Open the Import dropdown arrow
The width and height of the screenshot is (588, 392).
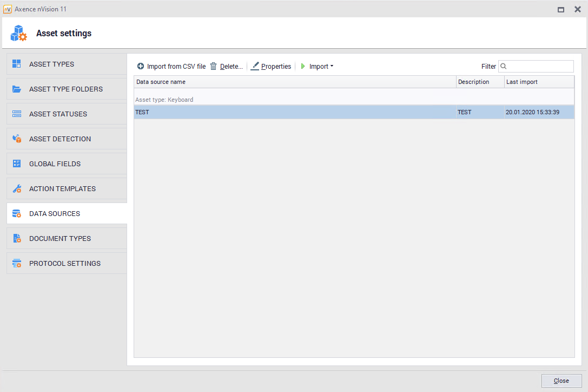332,66
